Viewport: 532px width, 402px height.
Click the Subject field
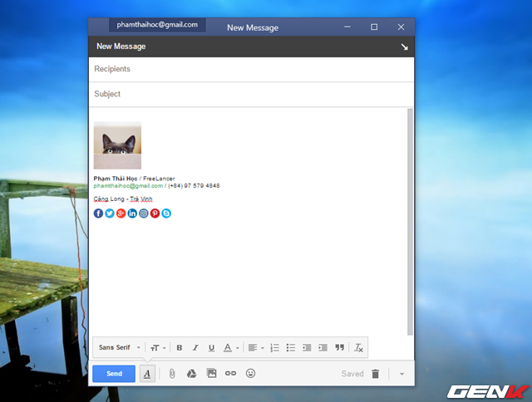coord(251,94)
